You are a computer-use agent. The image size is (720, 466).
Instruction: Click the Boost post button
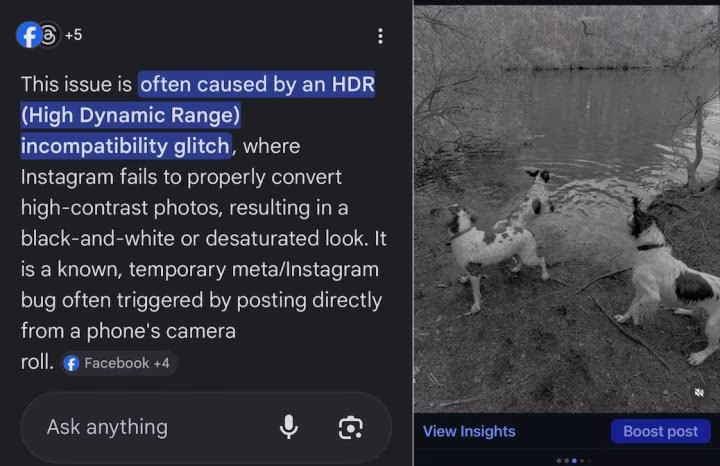pyautogui.click(x=660, y=432)
